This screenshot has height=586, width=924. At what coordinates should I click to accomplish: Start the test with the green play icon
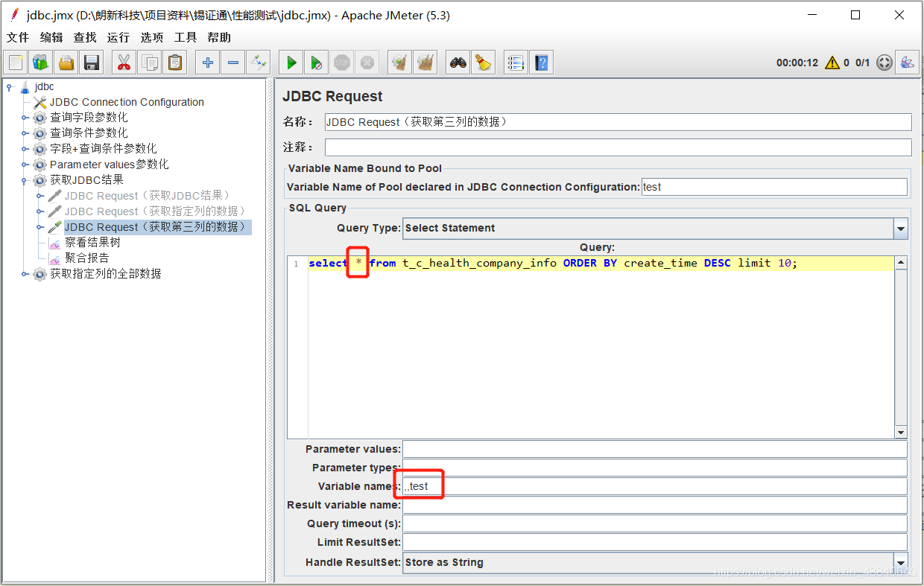pos(291,63)
